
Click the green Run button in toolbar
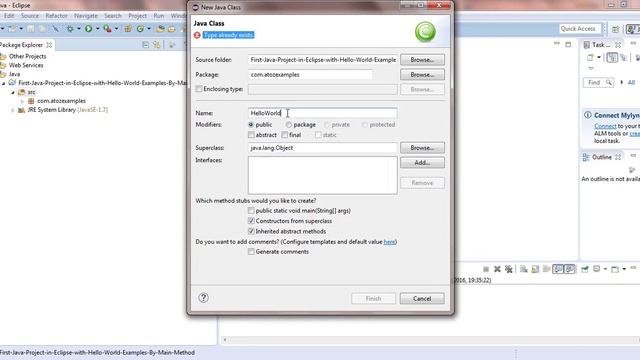tap(88, 29)
